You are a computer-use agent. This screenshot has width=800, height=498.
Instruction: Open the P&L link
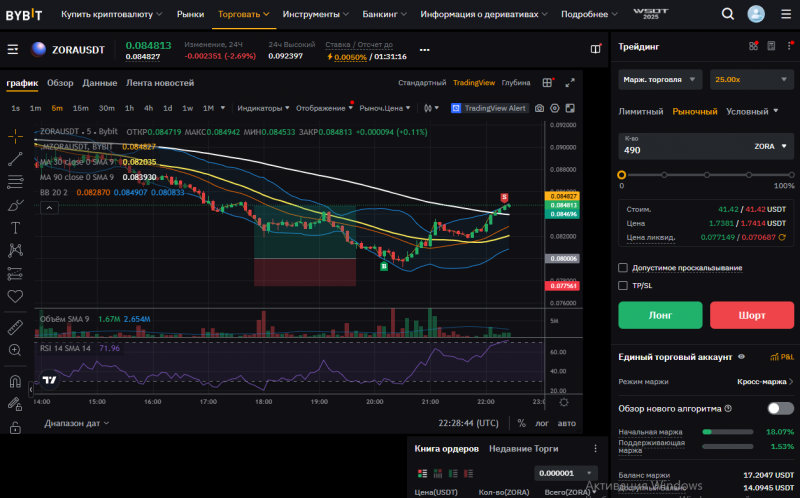click(782, 357)
